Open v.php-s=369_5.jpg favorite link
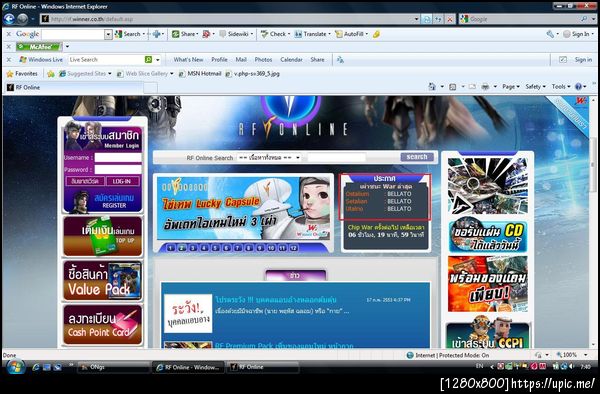The image size is (600, 394). click(253, 73)
